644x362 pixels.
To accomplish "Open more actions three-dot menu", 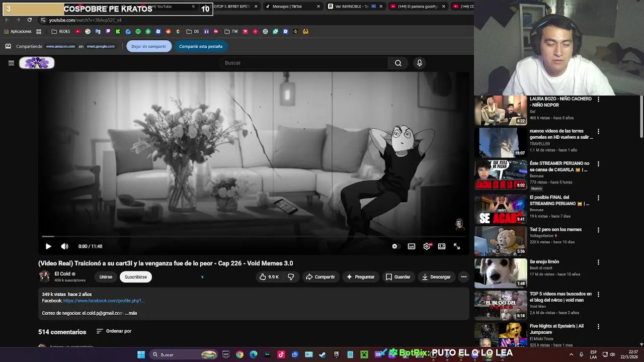I will (x=463, y=277).
